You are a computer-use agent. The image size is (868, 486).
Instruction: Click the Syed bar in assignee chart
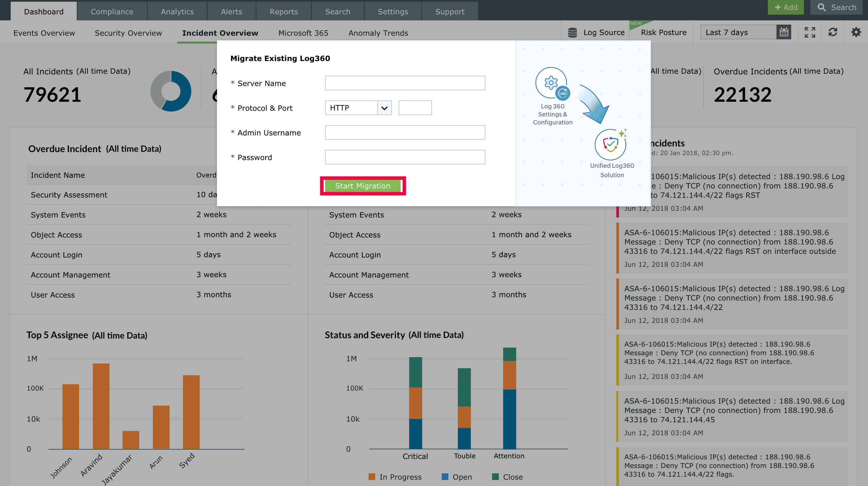tap(191, 412)
